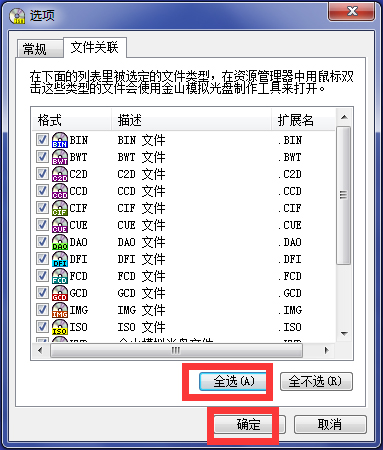Uncheck the BWT format checkbox
This screenshot has height=450, width=383.
(42, 156)
